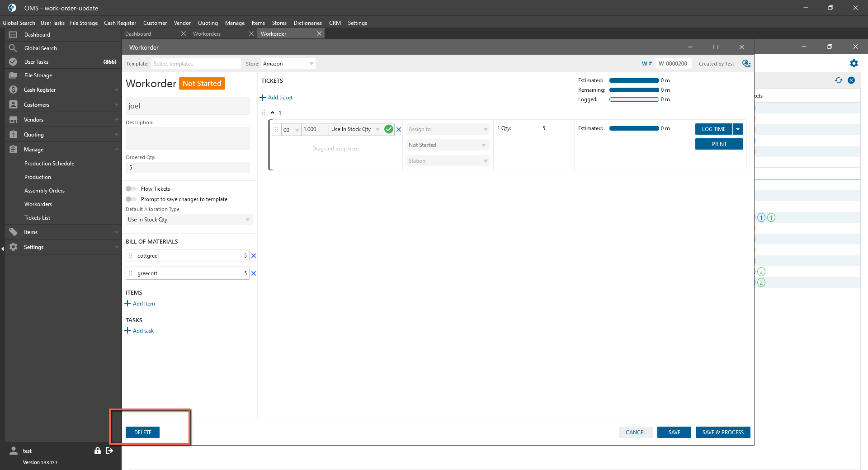
Task: Click the Cash Register dollar icon
Action: tap(13, 90)
